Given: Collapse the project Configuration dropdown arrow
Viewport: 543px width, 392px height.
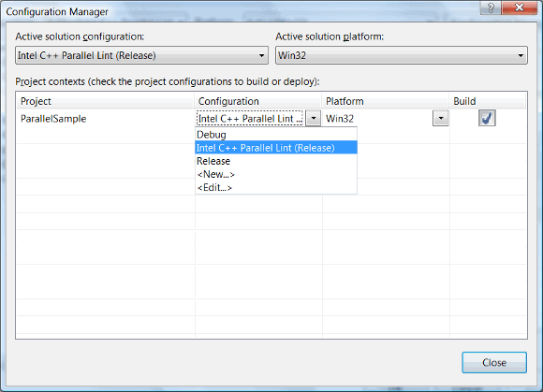Looking at the screenshot, I should [314, 118].
